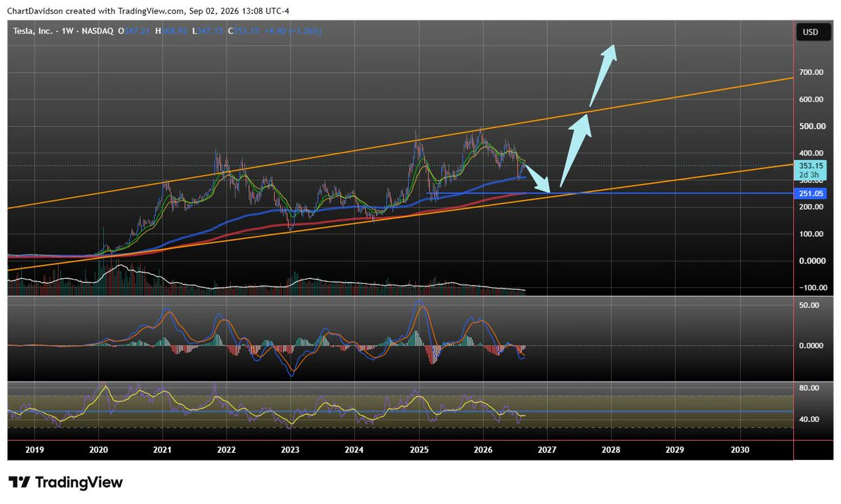
Task: Click the 80.00 label on RSI axis
Action: tap(809, 388)
